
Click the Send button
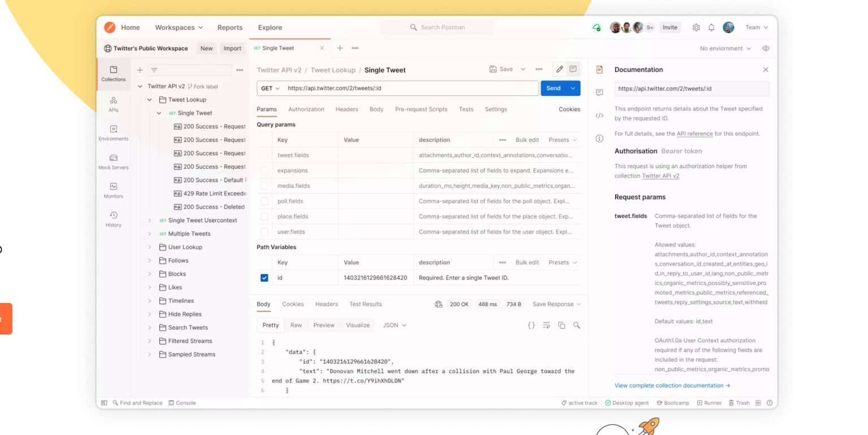(x=553, y=88)
